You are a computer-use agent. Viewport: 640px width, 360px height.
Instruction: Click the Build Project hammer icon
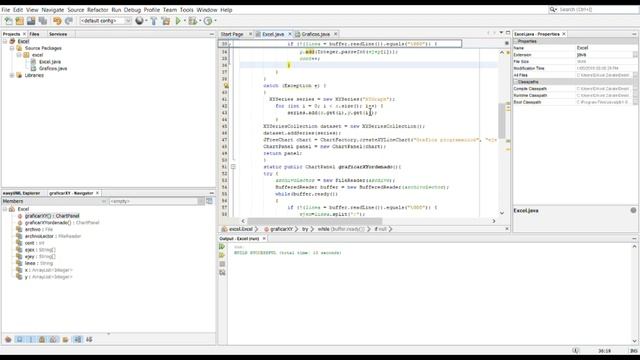[x=154, y=21]
